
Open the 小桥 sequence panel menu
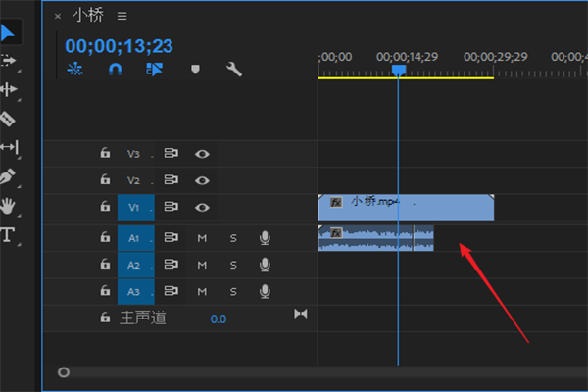[x=122, y=16]
